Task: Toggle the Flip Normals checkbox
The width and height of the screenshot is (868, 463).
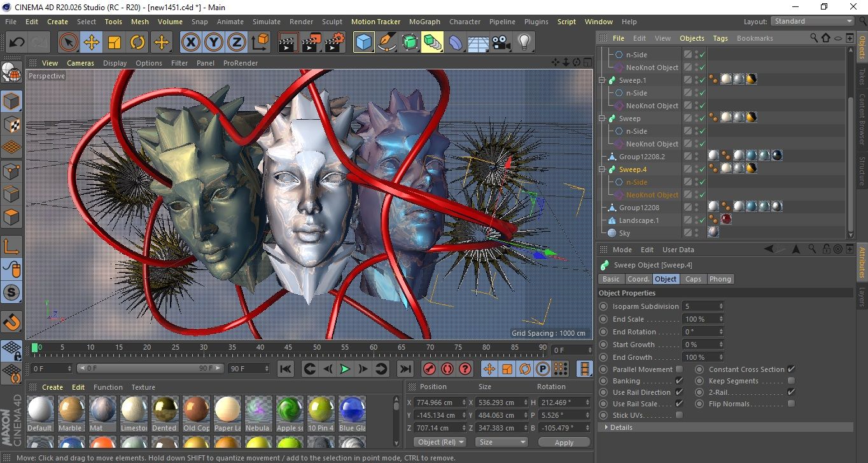Action: pos(791,404)
